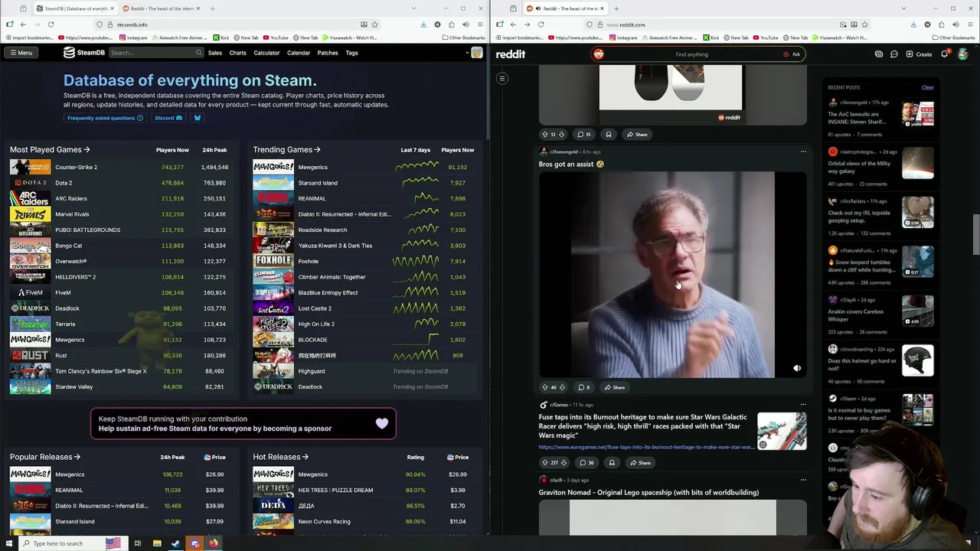
Task: Click the Bluesky butterfly icon
Action: pos(197,118)
